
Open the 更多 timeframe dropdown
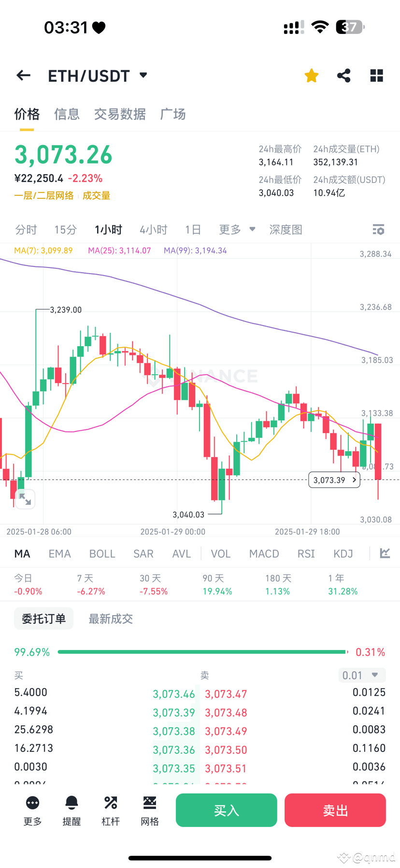coord(236,229)
